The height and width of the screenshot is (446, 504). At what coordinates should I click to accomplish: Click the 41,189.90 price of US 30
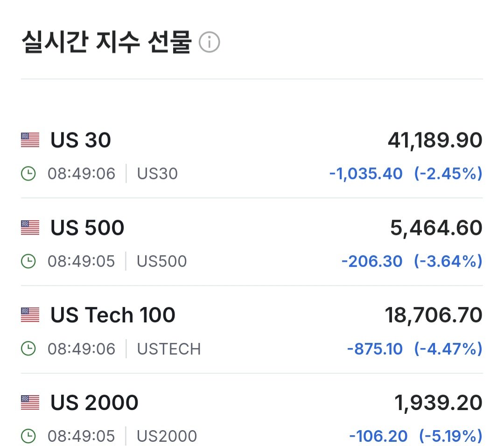(435, 139)
